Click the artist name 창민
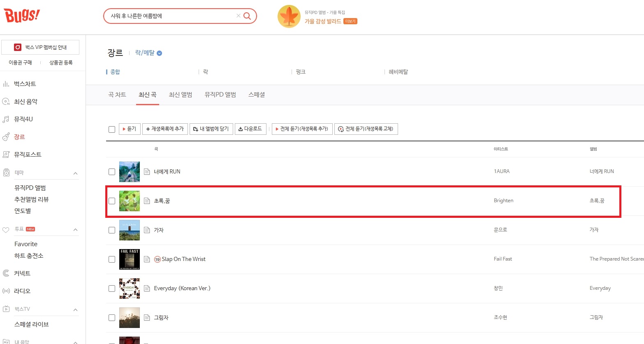The width and height of the screenshot is (644, 344). [x=498, y=289]
